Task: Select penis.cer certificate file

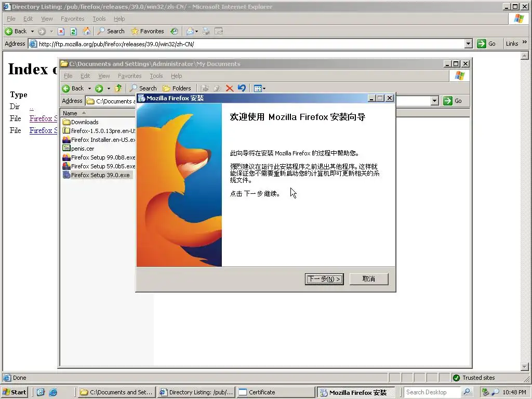Action: (78, 149)
